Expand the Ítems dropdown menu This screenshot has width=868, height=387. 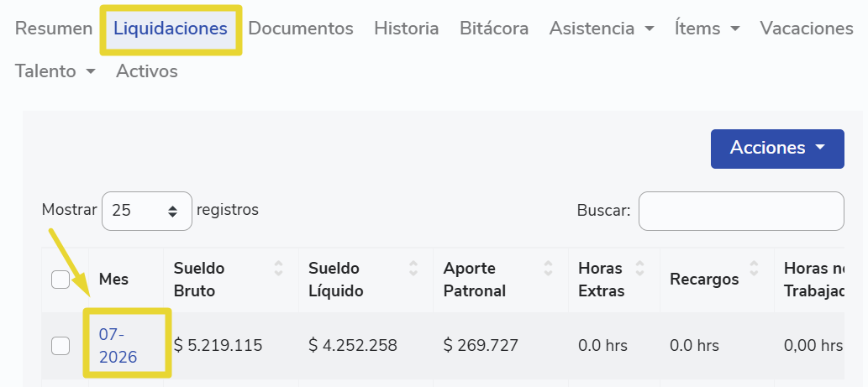pos(707,29)
